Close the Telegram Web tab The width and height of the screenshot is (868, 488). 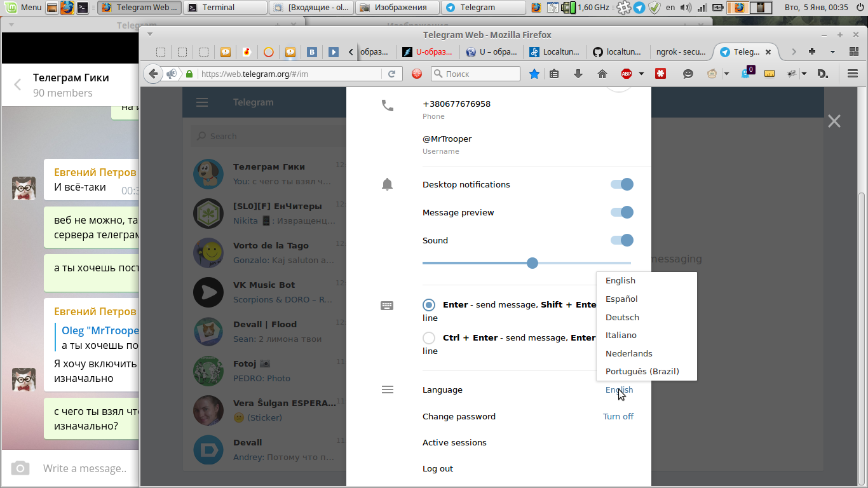(x=768, y=52)
